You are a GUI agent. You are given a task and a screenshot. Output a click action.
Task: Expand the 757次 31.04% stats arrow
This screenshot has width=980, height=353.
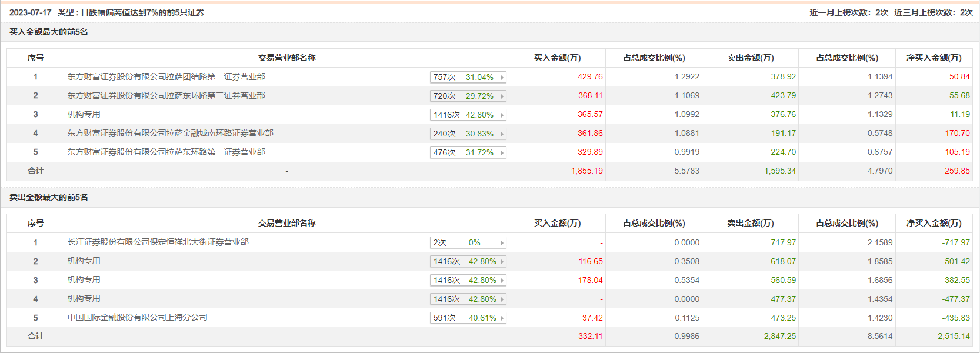coord(502,77)
